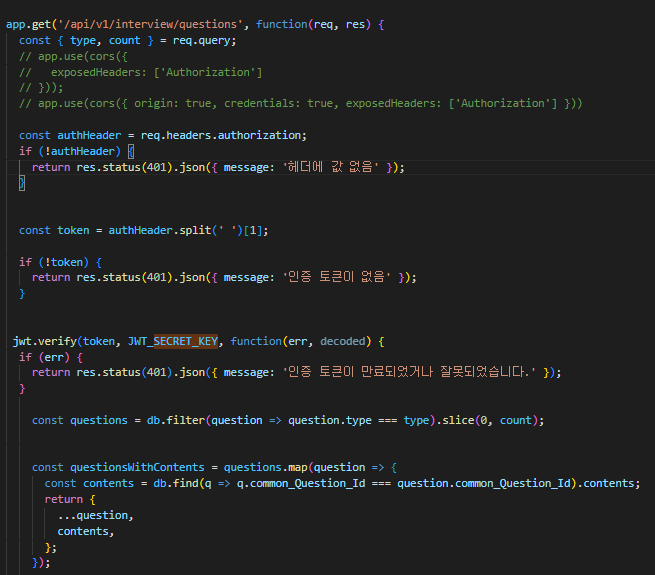655x575 pixels.
Task: Click 'function(req, res)' handler signature
Action: coord(313,24)
